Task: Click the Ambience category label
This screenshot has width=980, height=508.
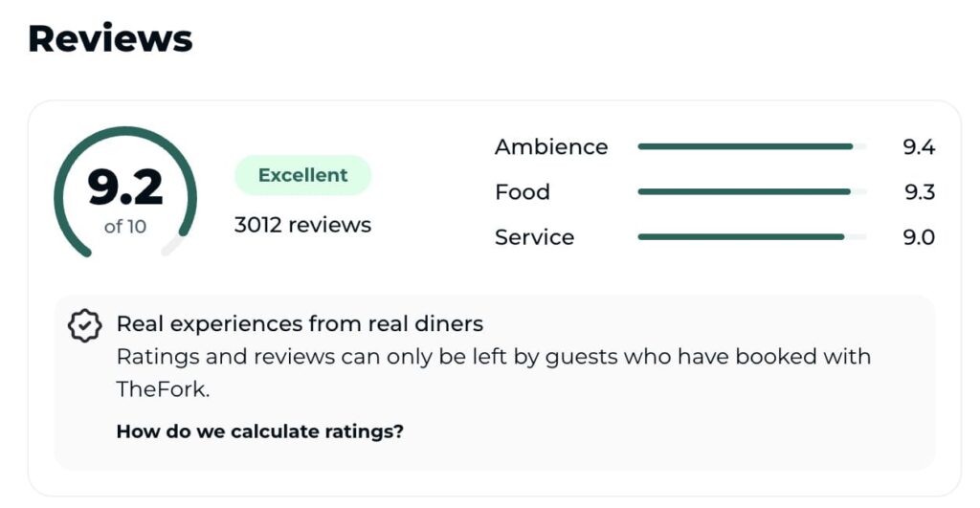Action: pos(550,146)
